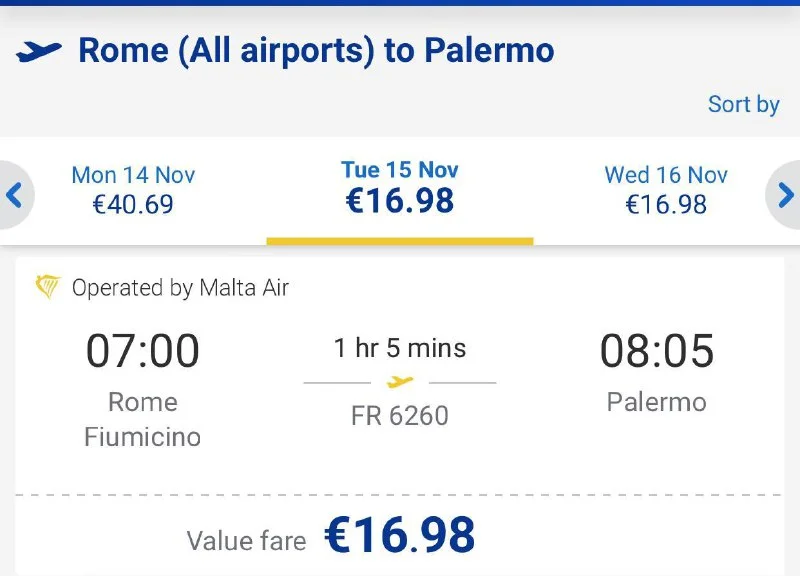The height and width of the screenshot is (576, 800).
Task: Click the €40.69 price under Mon 14 Nov
Action: pyautogui.click(x=133, y=205)
